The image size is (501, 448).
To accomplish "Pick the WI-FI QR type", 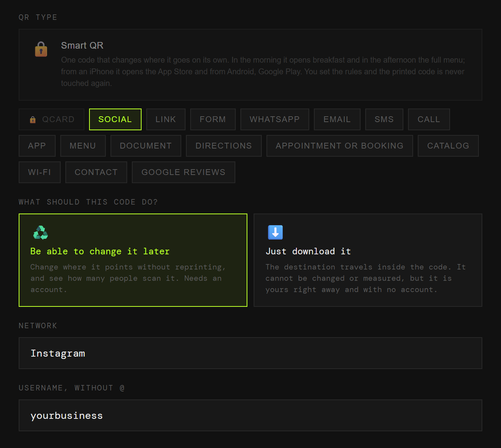I will (x=40, y=172).
